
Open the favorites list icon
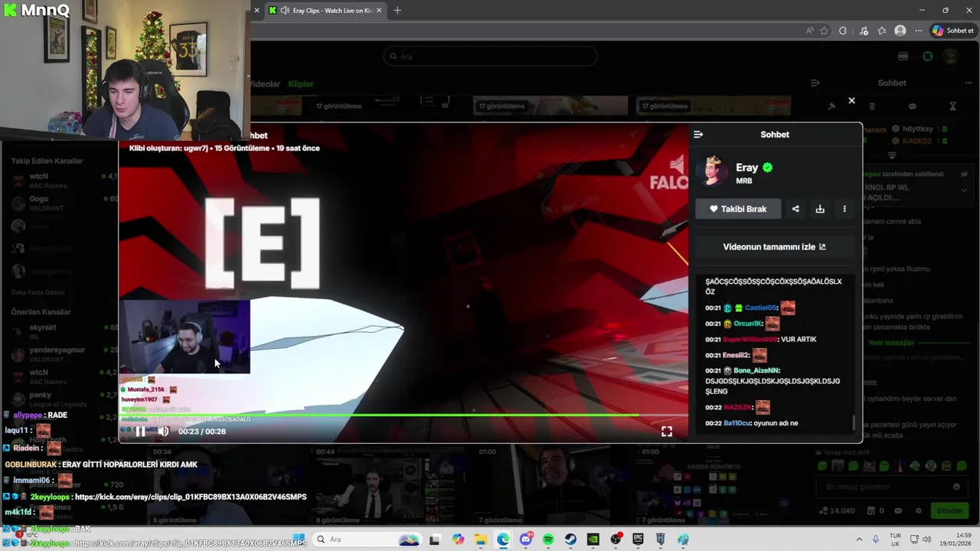click(882, 31)
